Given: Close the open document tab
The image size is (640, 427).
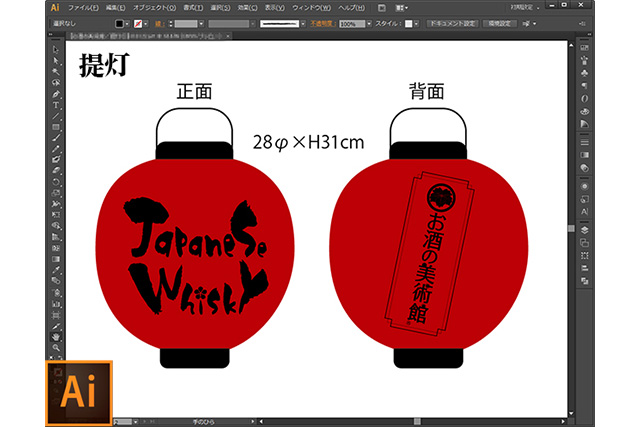Looking at the screenshot, I should pos(228,36).
